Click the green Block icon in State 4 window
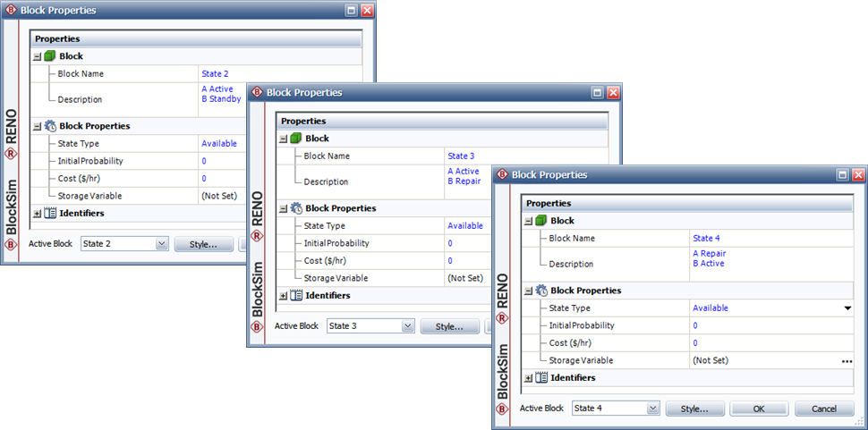 [540, 221]
